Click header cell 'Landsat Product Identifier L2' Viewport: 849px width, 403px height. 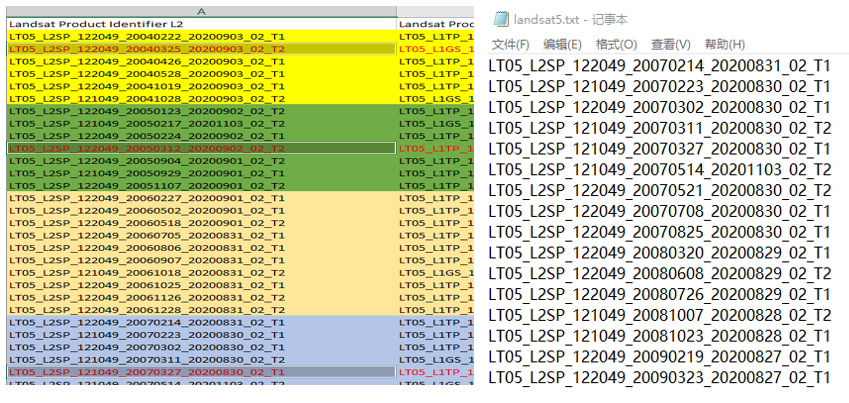point(201,24)
